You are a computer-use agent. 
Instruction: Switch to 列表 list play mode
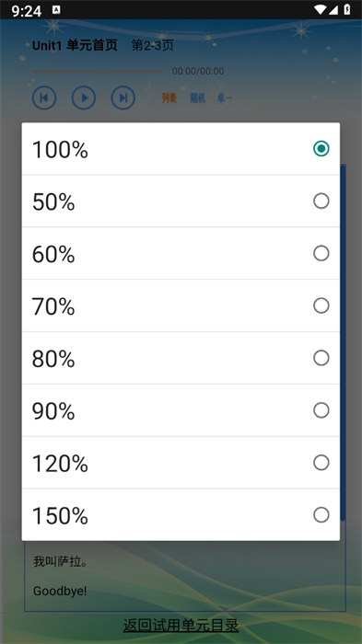coord(169,98)
